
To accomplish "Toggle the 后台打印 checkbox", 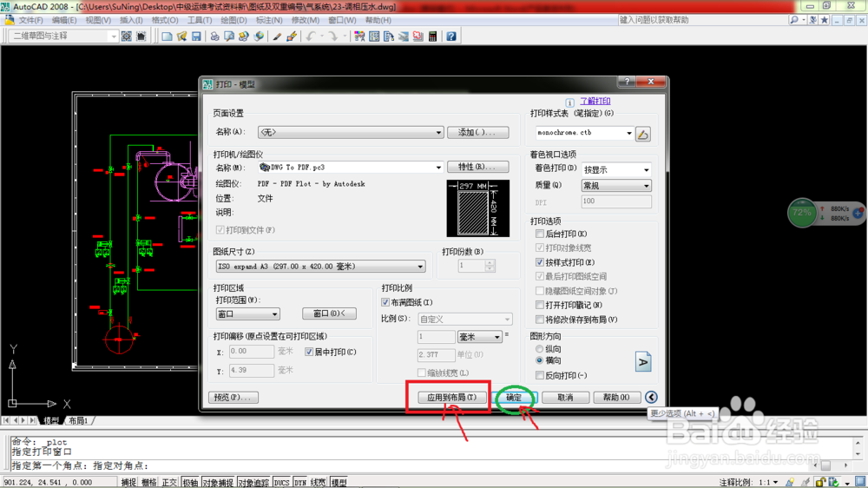I will pyautogui.click(x=540, y=234).
